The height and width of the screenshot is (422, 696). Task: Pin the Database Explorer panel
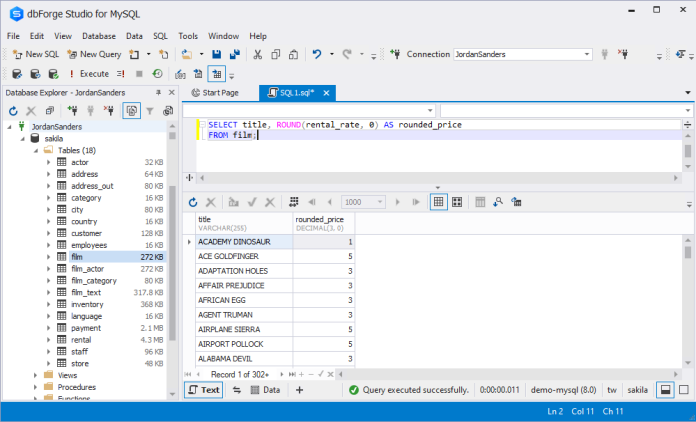tap(159, 92)
